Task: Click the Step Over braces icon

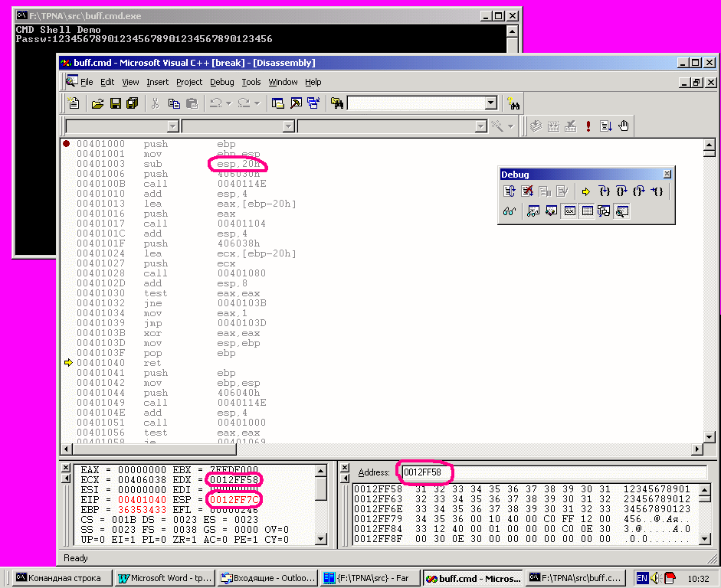Action: pos(621,191)
